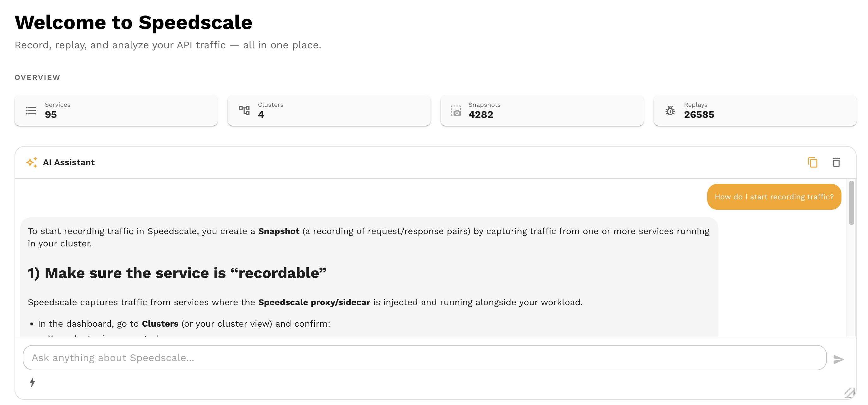
Task: Click the copy conversation icon
Action: [x=812, y=162]
